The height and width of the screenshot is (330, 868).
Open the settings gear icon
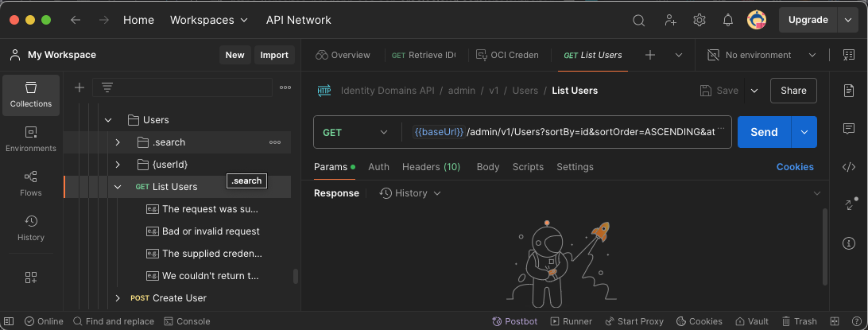pos(699,21)
